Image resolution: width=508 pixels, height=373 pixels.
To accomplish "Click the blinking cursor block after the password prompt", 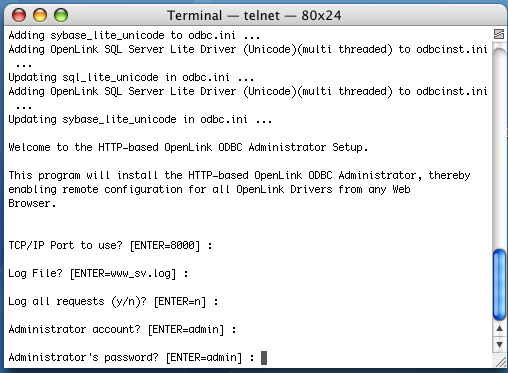I will pyautogui.click(x=264, y=358).
